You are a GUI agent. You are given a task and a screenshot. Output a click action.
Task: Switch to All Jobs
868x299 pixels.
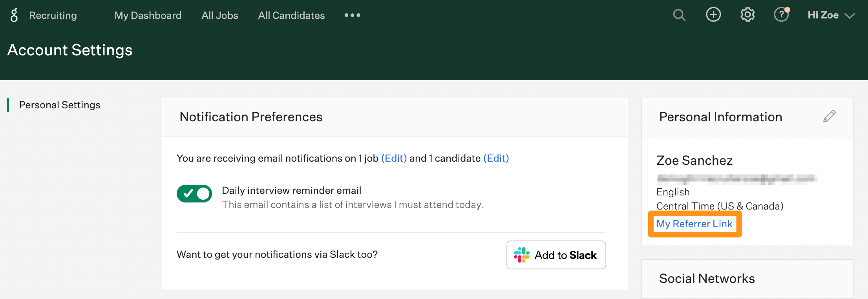pyautogui.click(x=219, y=15)
